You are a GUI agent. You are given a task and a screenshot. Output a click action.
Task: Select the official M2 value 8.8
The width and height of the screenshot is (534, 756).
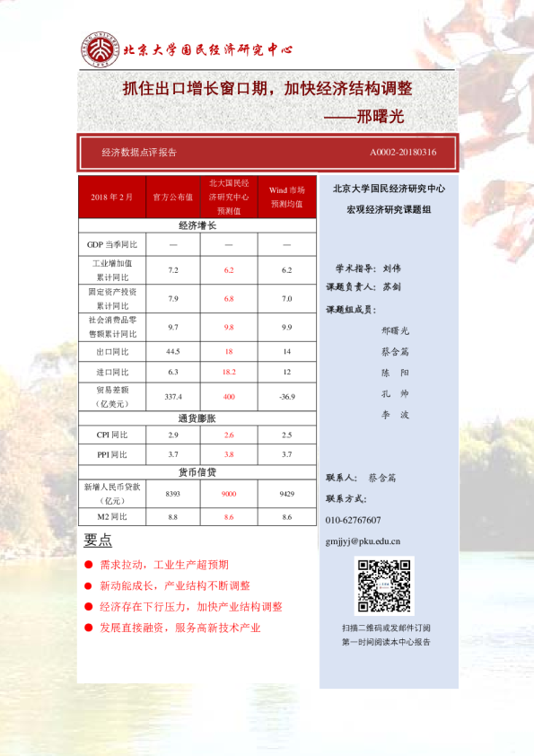[x=172, y=517]
